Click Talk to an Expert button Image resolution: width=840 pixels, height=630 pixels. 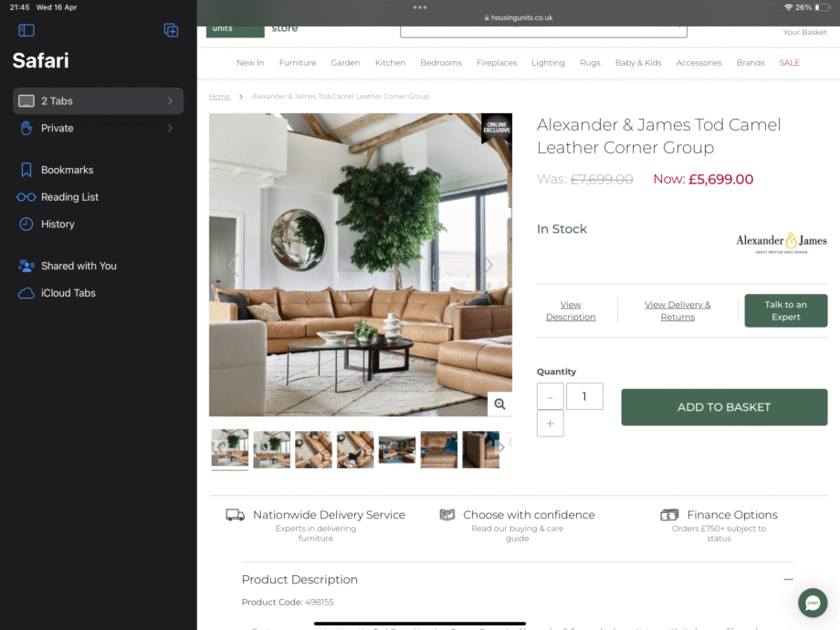tap(786, 310)
